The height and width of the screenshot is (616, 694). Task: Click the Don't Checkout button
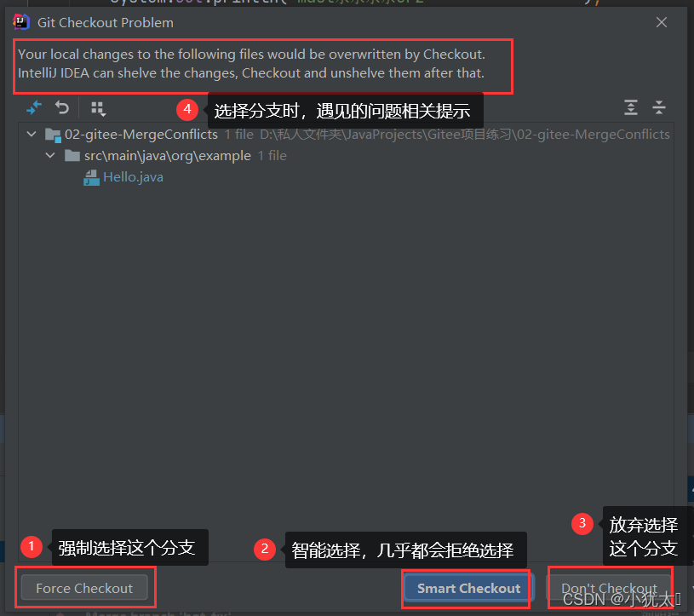(609, 588)
